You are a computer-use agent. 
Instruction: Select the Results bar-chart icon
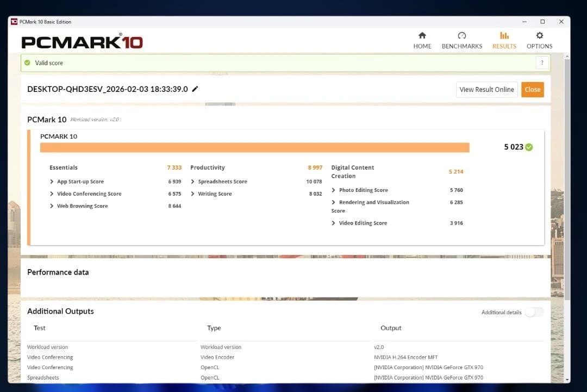(x=504, y=35)
